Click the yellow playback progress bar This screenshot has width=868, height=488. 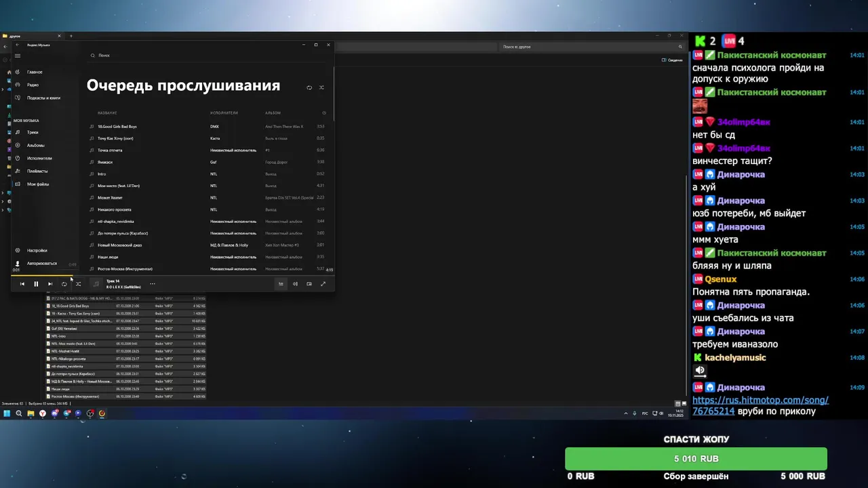[41, 275]
